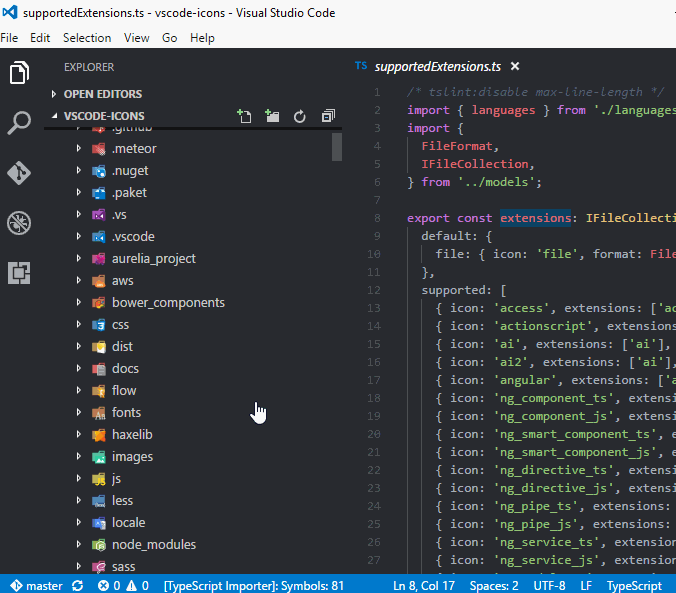Open the Selection menu
676x593 pixels.
(x=87, y=38)
